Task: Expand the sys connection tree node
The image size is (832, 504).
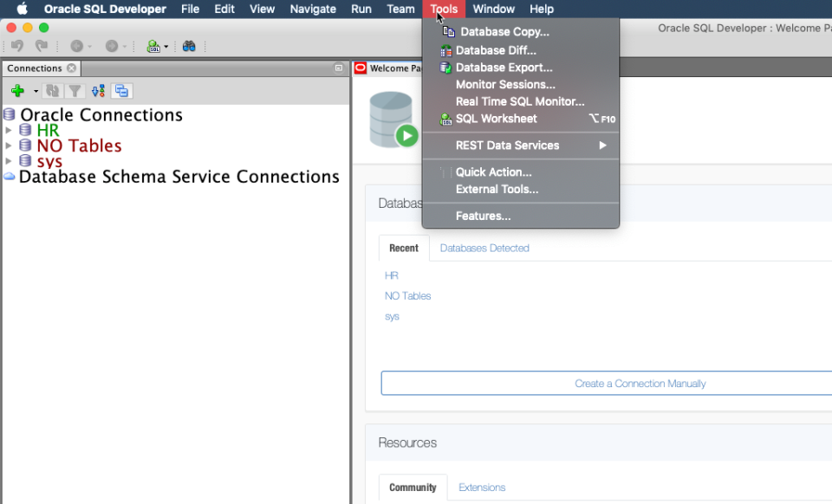Action: tap(9, 161)
